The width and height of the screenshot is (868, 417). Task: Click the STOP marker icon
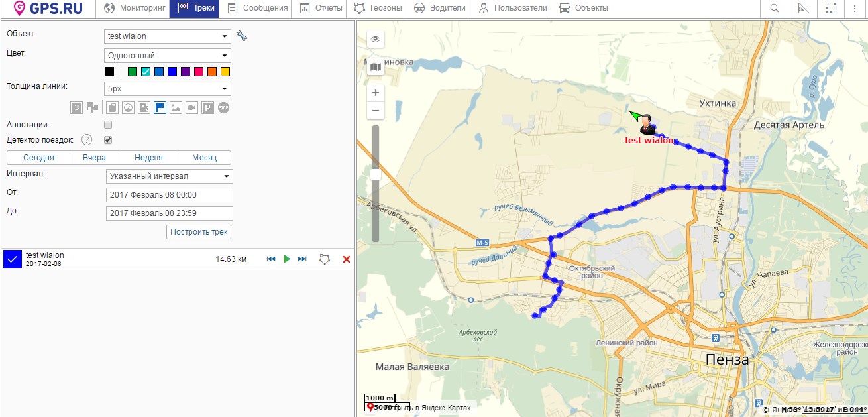(223, 107)
